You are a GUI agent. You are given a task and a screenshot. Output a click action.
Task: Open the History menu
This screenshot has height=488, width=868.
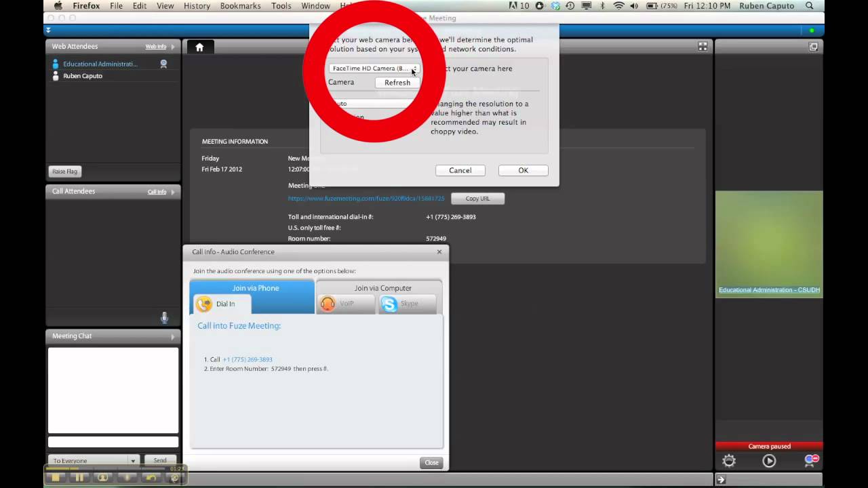(x=197, y=6)
